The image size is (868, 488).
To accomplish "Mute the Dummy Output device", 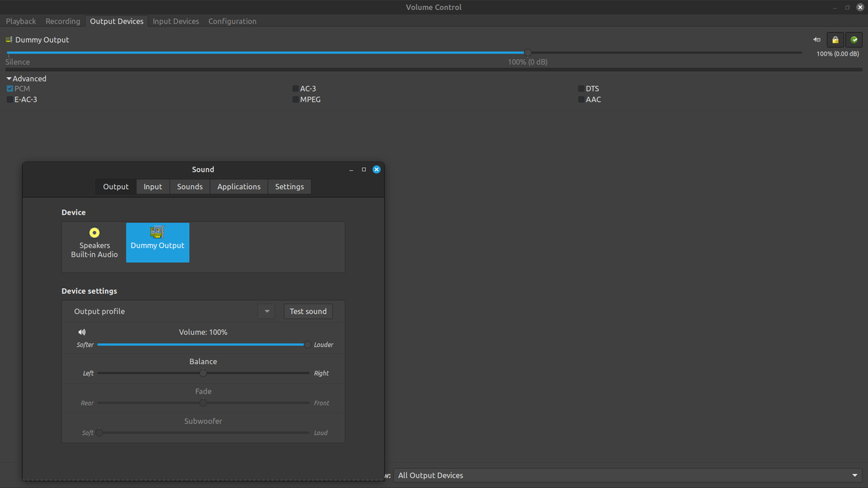I will point(816,40).
